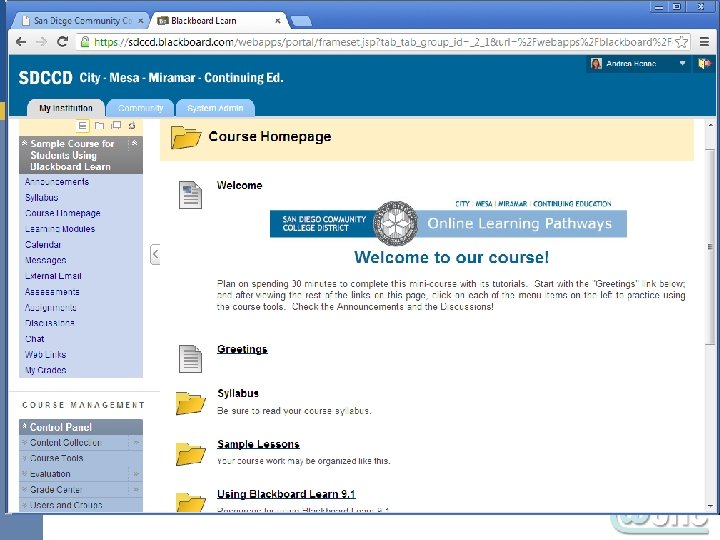Image resolution: width=720 pixels, height=540 pixels.
Task: Switch to My Institution tab
Action: 66,108
